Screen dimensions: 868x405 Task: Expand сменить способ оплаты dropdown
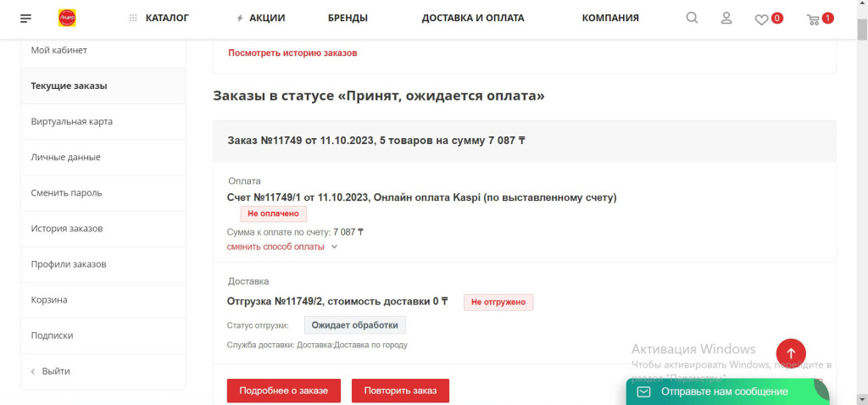[275, 247]
